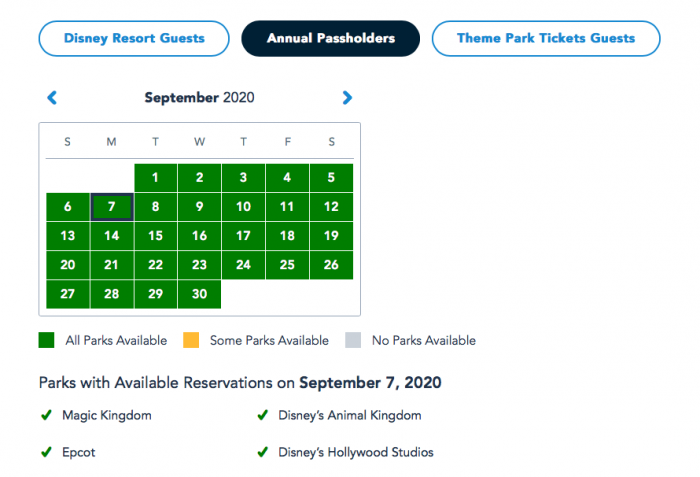
Task: Select September 19 in the calendar
Action: point(331,236)
